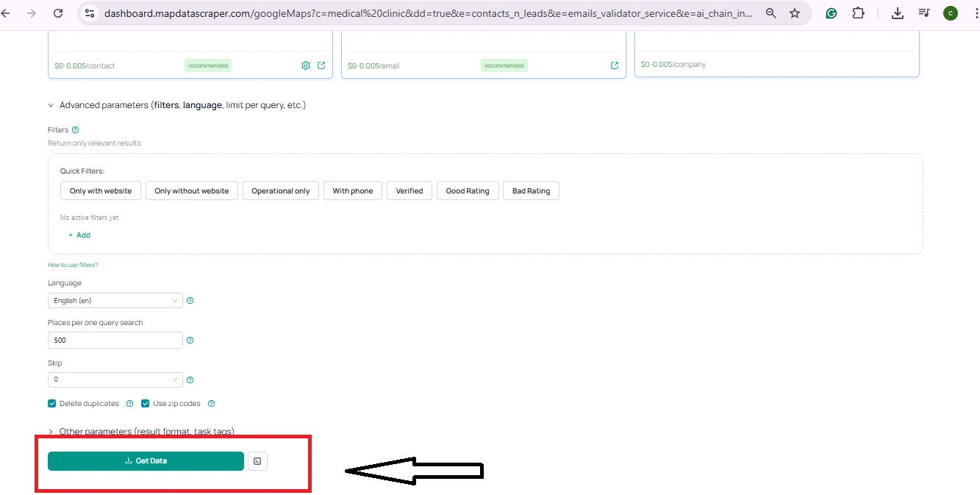980x495 pixels.
Task: Toggle the Operational only quick filter
Action: 281,191
